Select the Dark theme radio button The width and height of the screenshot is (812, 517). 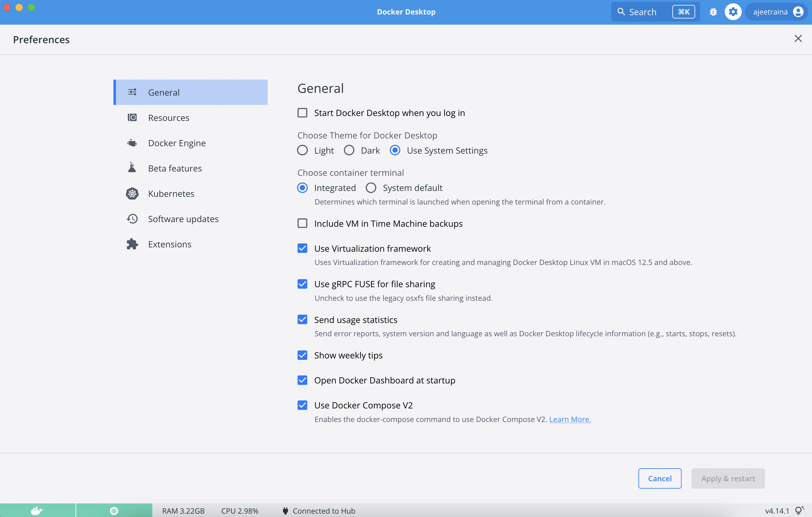[x=349, y=150]
